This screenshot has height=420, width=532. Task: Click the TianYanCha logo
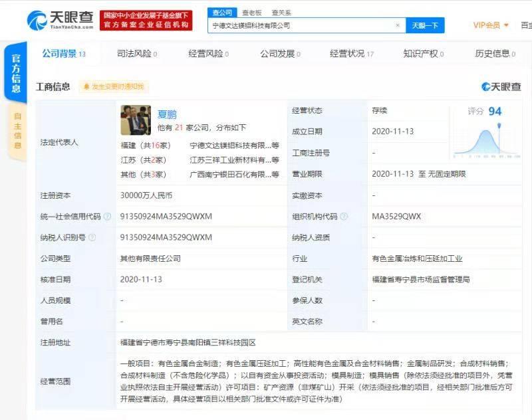(x=60, y=21)
